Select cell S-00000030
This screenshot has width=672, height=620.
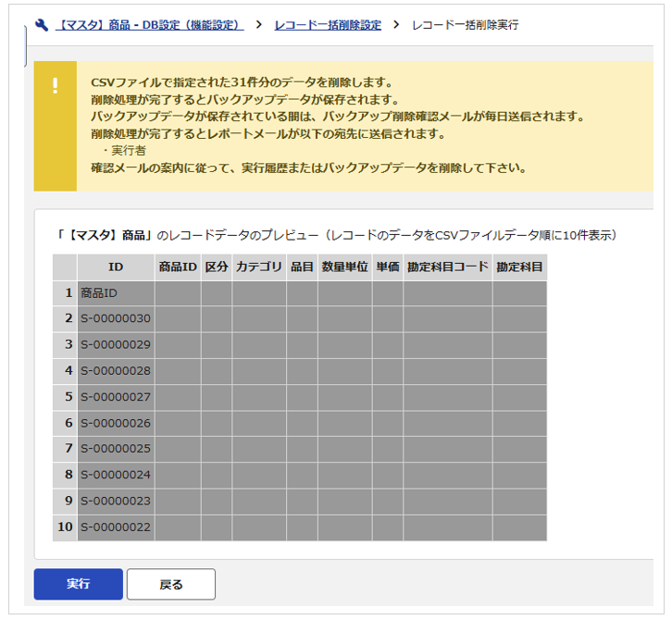point(116,318)
